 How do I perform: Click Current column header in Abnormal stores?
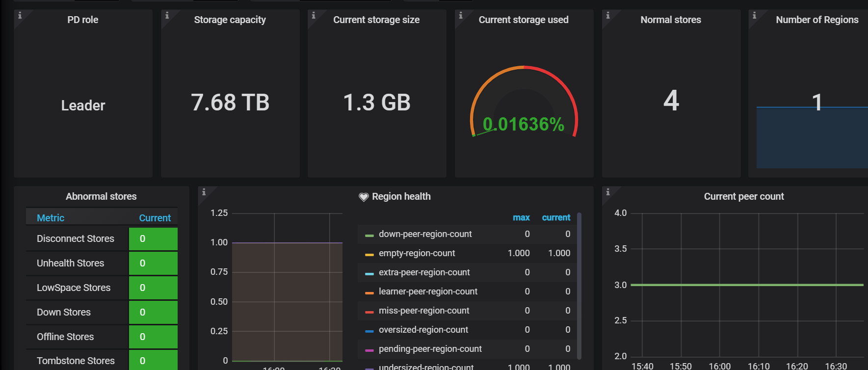coord(155,218)
